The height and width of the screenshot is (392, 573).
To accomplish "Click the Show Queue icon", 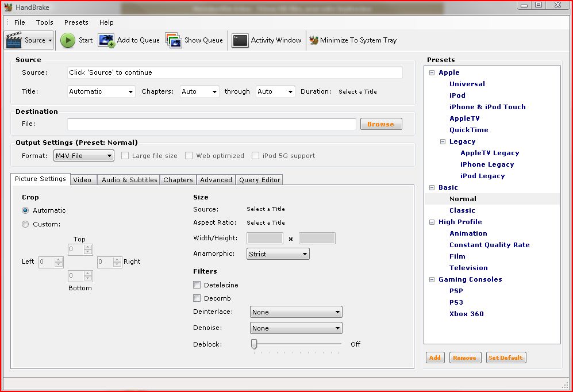I will pyautogui.click(x=174, y=40).
